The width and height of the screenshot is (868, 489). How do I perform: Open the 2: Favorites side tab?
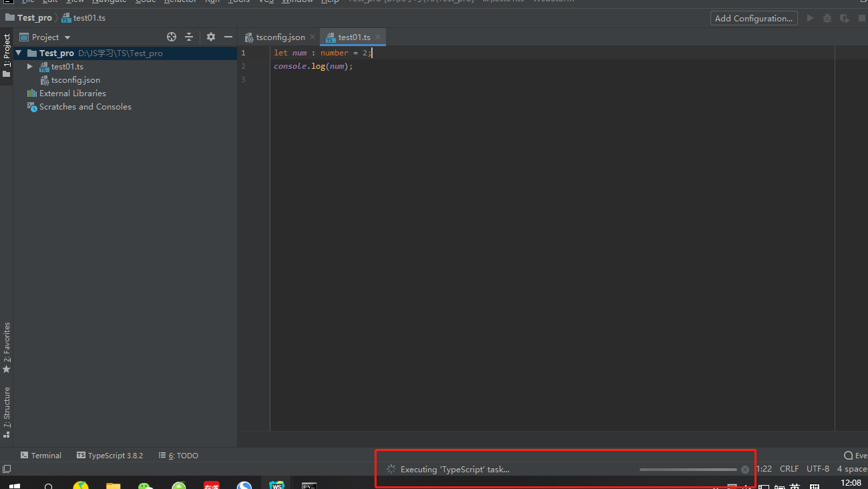pyautogui.click(x=7, y=347)
